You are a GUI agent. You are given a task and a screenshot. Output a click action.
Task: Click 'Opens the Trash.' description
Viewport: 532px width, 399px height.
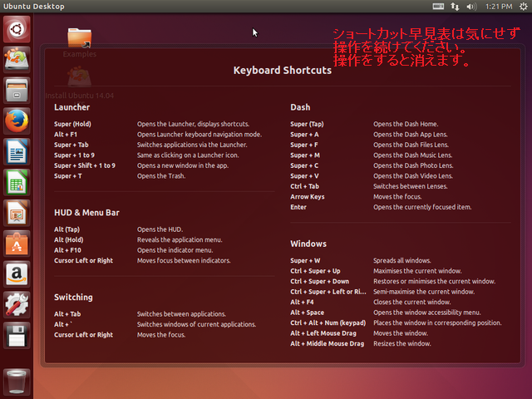coord(161,176)
